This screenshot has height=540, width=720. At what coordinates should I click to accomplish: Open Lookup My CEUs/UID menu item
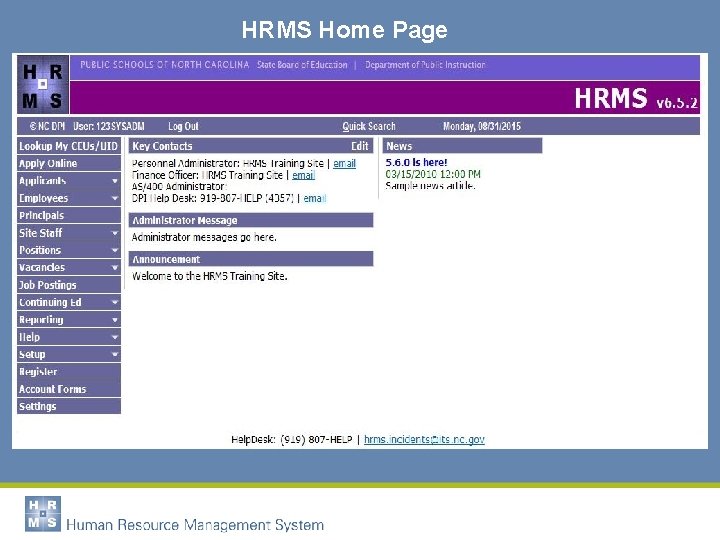(69, 146)
